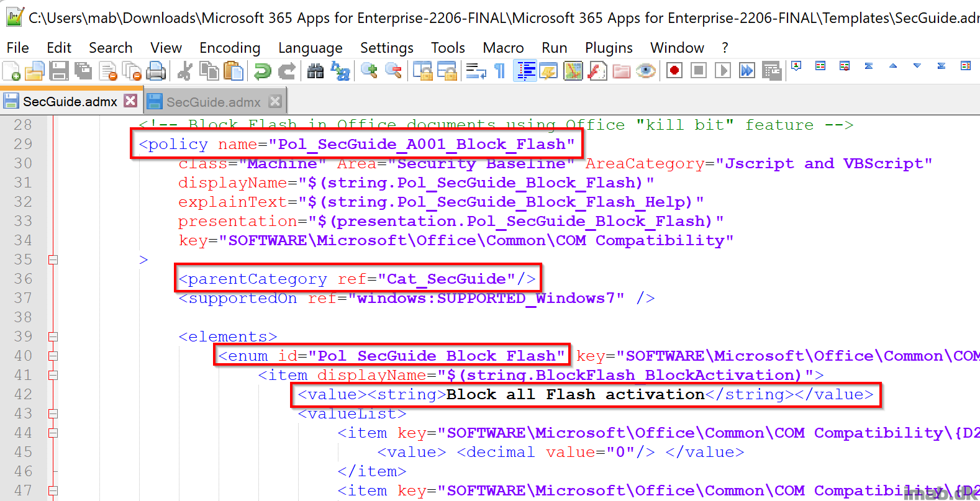Click the Redo arrow icon
980x501 pixels.
tap(287, 71)
